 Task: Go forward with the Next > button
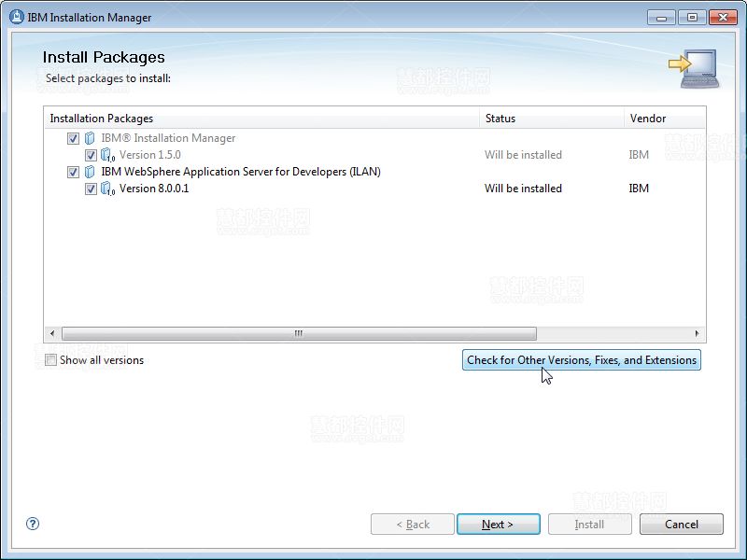[499, 524]
